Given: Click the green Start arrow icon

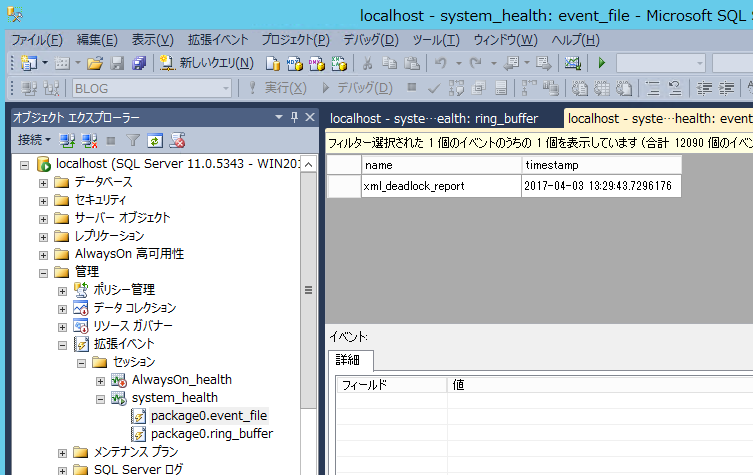Looking at the screenshot, I should point(601,63).
